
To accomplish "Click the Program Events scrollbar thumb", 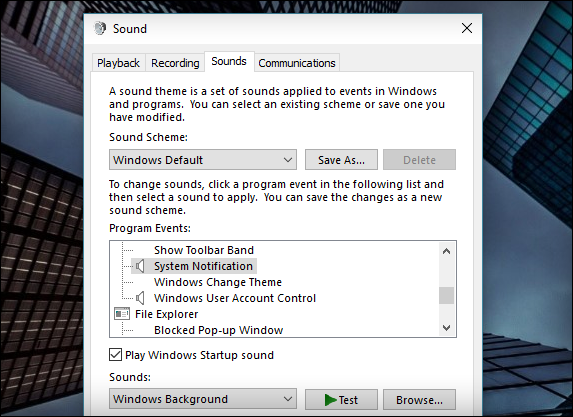I will pyautogui.click(x=446, y=295).
